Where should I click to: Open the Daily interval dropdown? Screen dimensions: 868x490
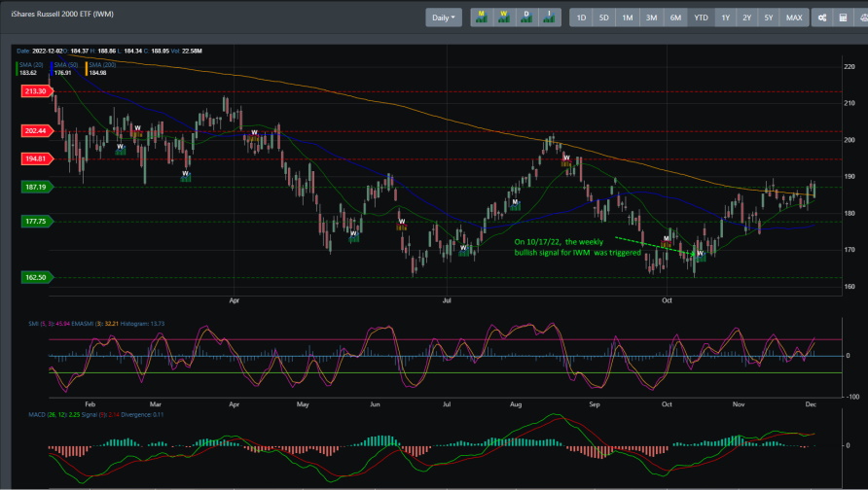pos(444,17)
